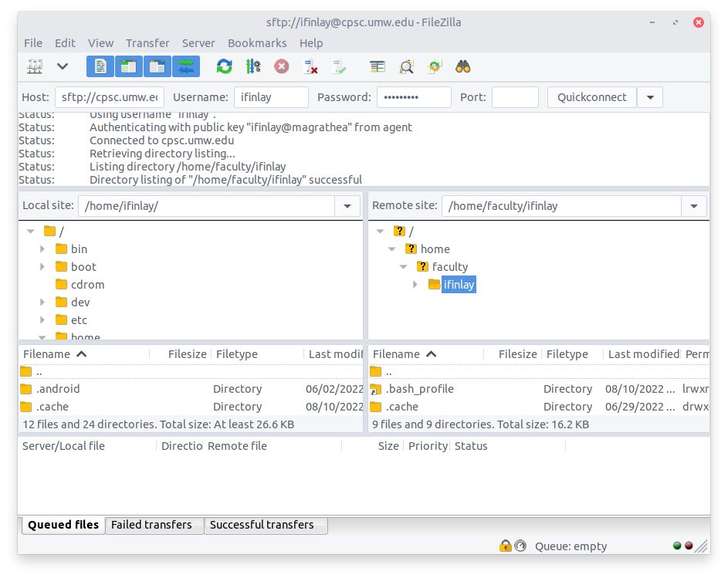Cancel the current operation
This screenshot has height=578, width=728.
(281, 66)
